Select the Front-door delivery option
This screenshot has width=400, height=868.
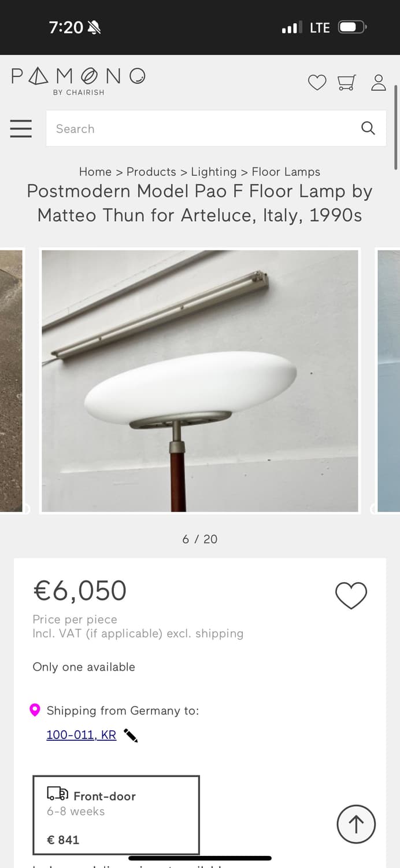116,815
